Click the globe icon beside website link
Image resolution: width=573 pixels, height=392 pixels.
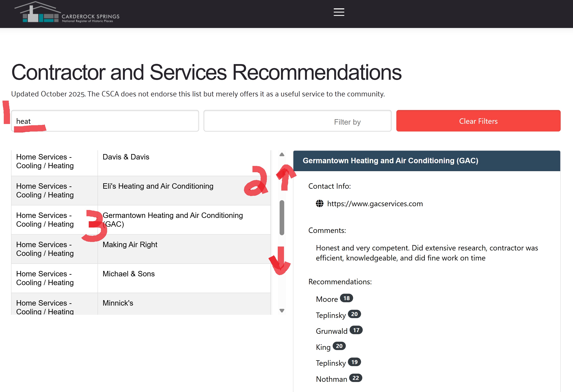tap(319, 204)
